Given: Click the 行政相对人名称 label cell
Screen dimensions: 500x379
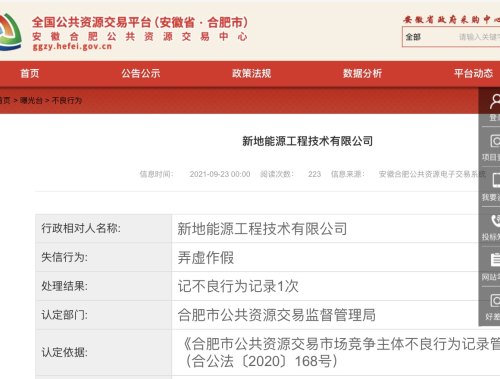Looking at the screenshot, I should (104, 228).
